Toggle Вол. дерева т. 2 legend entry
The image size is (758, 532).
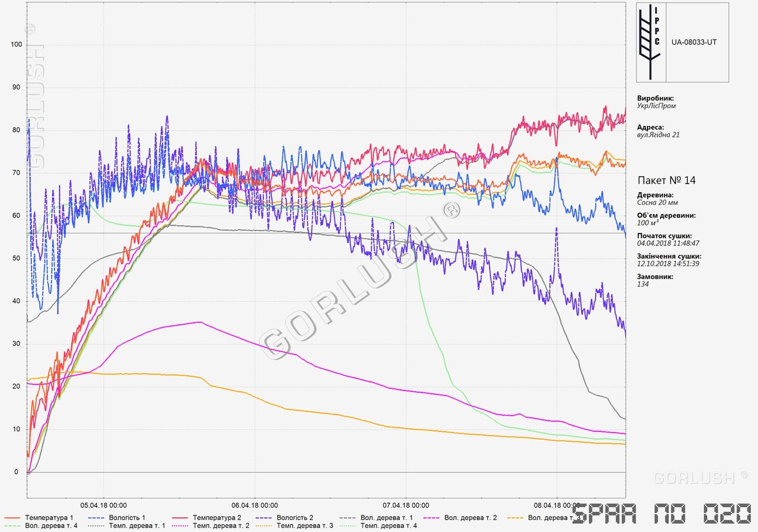[470, 518]
